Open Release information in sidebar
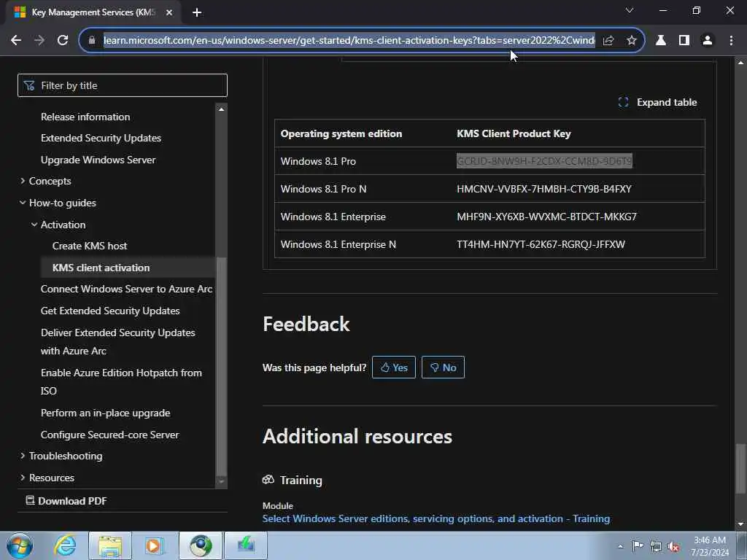747x560 pixels. [85, 117]
